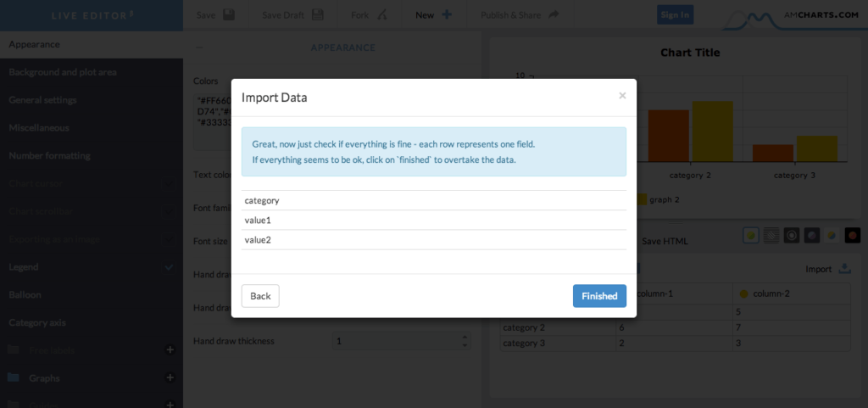Viewport: 868px width, 408px height.
Task: Click Save Draft in the toolbar
Action: (283, 15)
